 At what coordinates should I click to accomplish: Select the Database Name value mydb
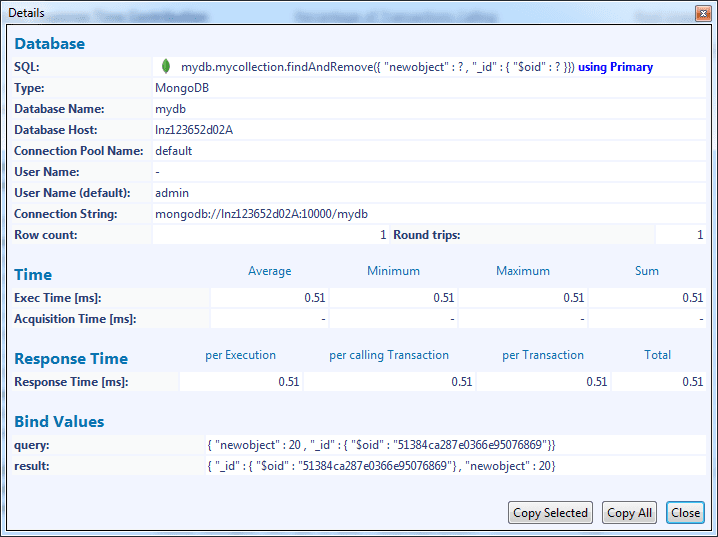[x=170, y=109]
